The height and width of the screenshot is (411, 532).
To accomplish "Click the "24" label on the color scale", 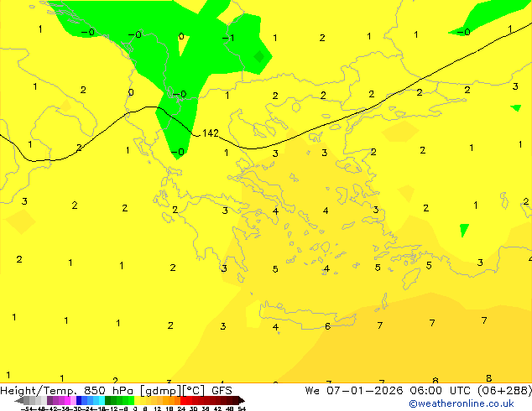I will click(x=181, y=408).
